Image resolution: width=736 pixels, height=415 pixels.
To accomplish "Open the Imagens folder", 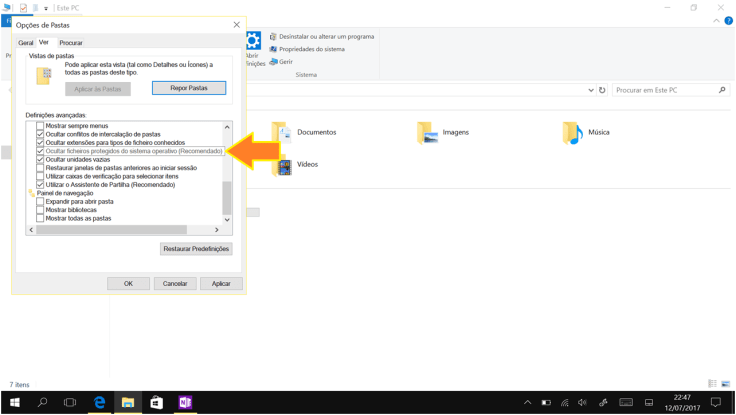I will point(427,132).
